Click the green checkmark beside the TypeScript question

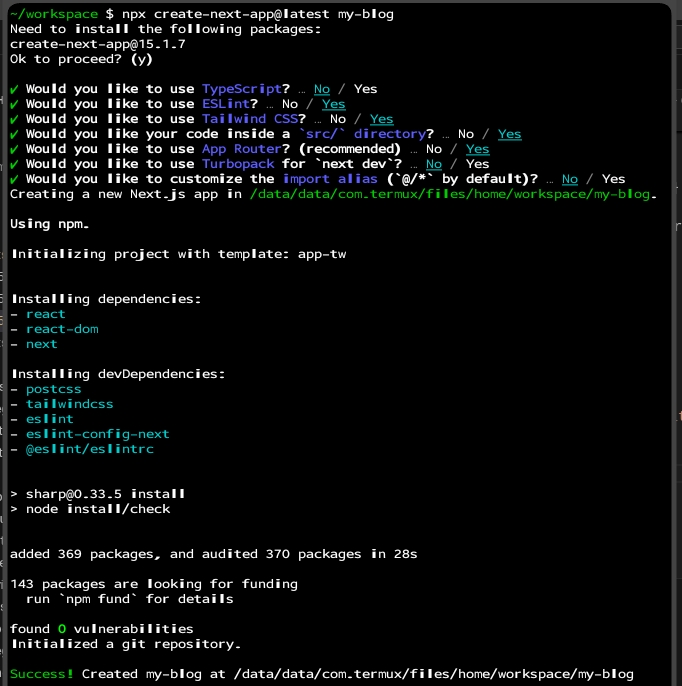pyautogui.click(x=14, y=89)
